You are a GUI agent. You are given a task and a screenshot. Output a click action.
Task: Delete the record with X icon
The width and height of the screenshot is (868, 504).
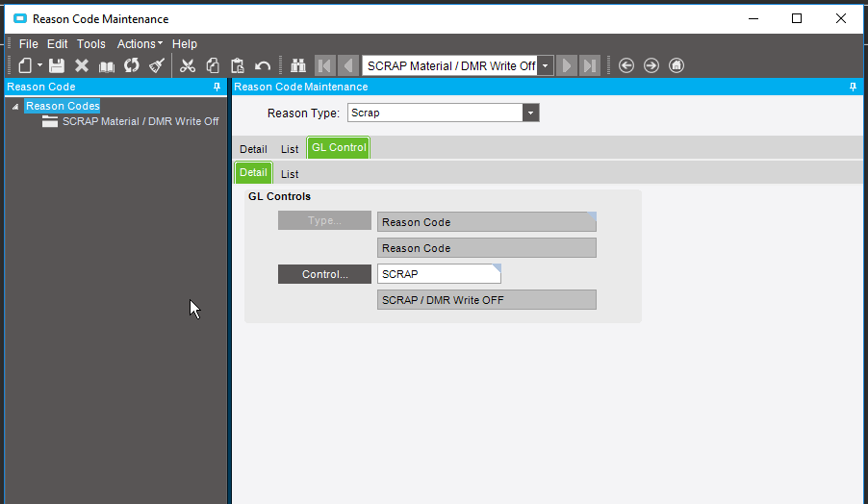tap(82, 65)
